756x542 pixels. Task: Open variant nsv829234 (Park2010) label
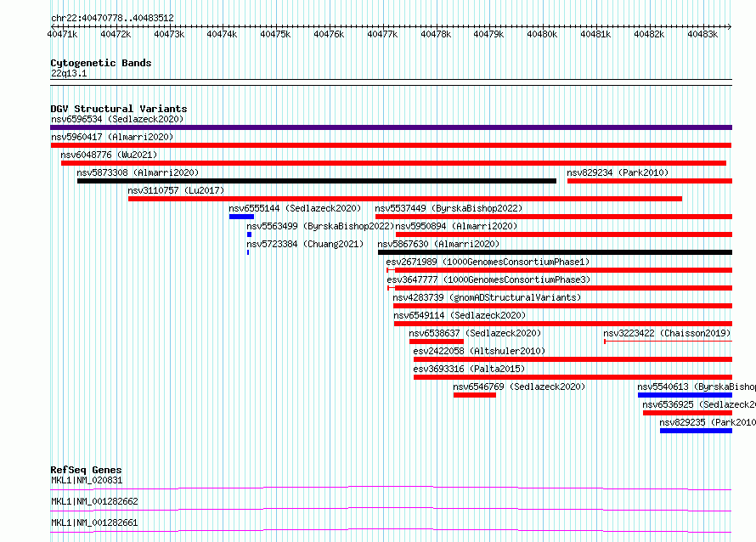(x=618, y=172)
